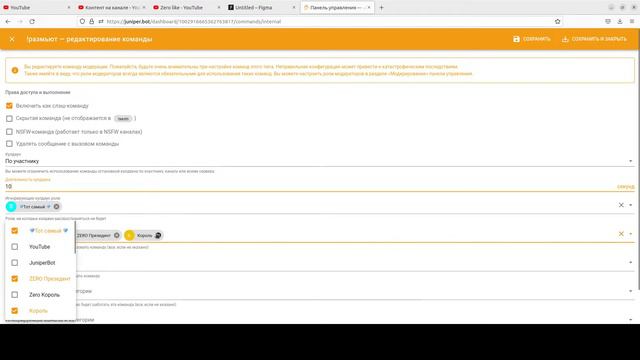Close the Панель управления tab
640x360 pixels.
pyautogui.click(x=369, y=7)
